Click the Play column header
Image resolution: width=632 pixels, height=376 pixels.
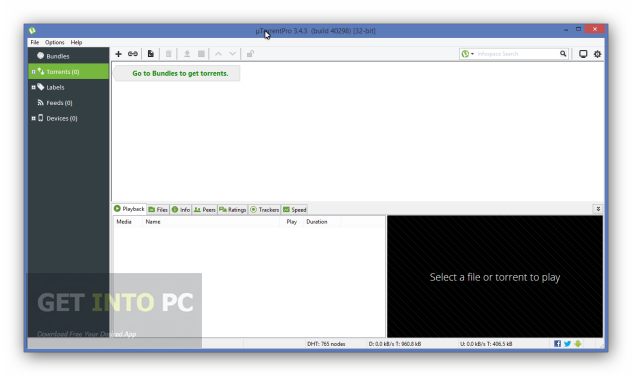292,222
